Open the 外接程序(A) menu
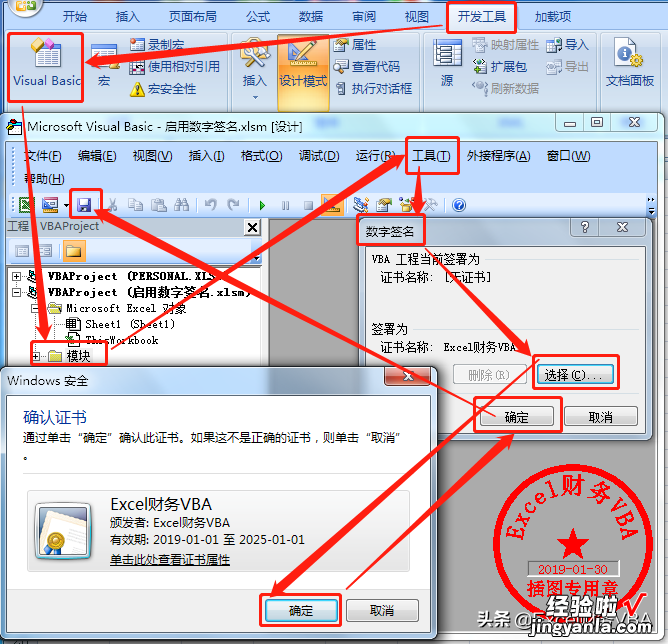The image size is (668, 644). click(x=498, y=156)
